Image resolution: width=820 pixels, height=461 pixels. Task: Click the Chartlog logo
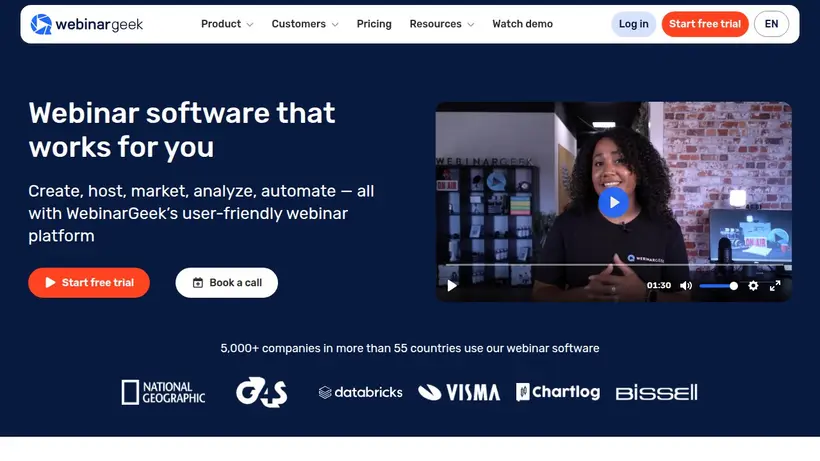tap(558, 392)
